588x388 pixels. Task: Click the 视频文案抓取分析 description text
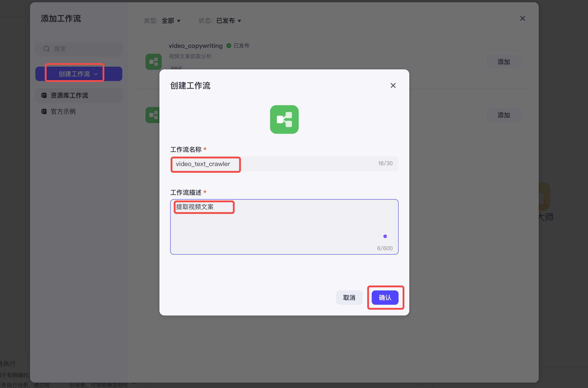click(190, 56)
